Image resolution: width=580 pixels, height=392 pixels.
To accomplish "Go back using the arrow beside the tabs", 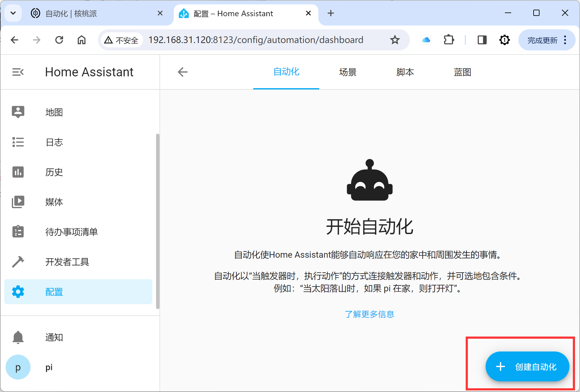I will tap(183, 72).
